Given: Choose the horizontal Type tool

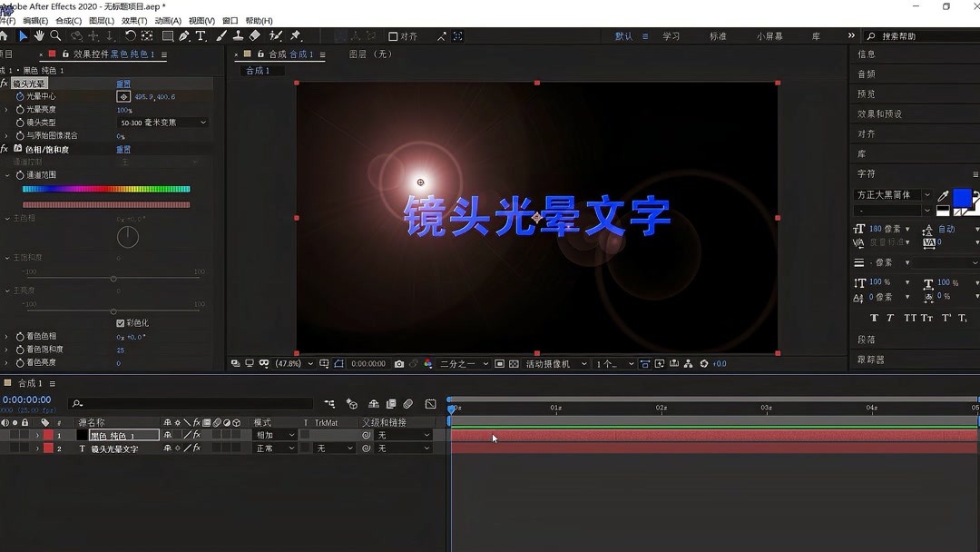Looking at the screenshot, I should coord(201,36).
